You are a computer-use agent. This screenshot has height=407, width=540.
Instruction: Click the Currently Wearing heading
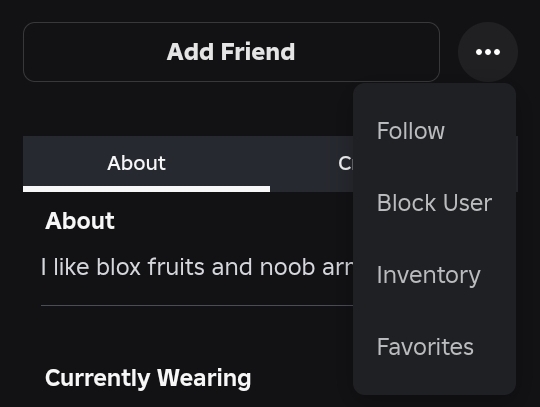tap(148, 378)
